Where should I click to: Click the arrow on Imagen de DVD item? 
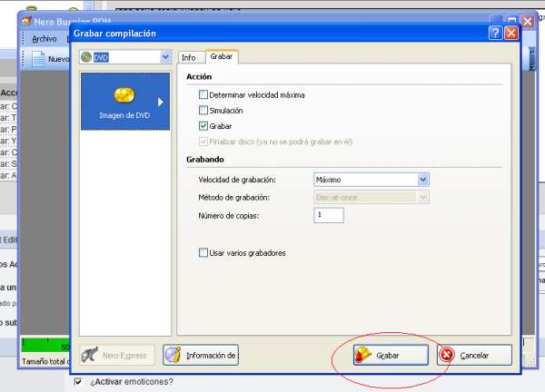[x=160, y=102]
